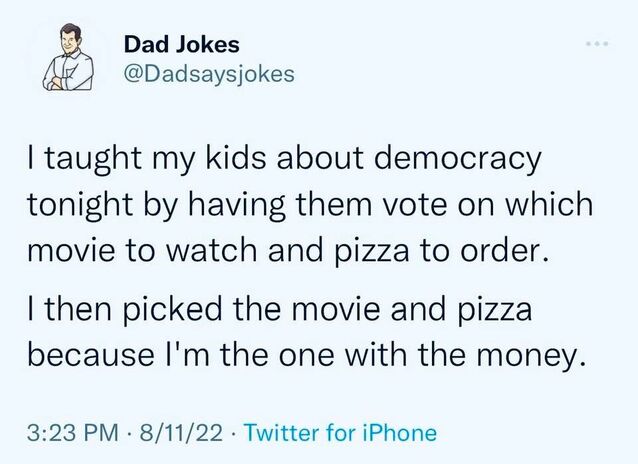Open the Dad Jokes display name
This screenshot has width=638, height=464.
[x=181, y=45]
